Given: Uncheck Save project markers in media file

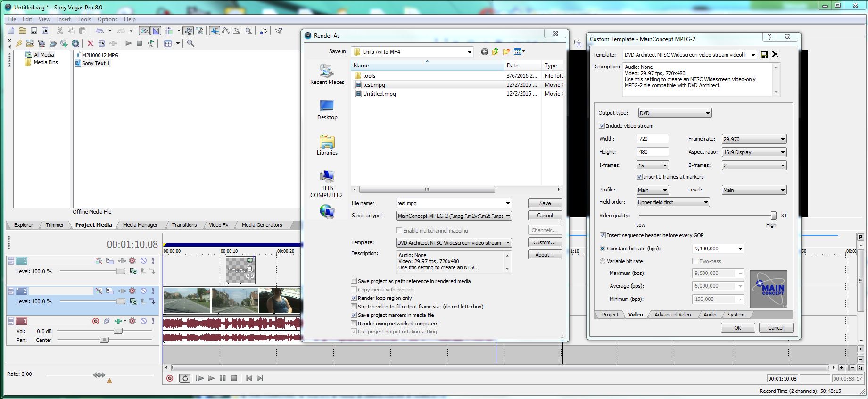Looking at the screenshot, I should pyautogui.click(x=354, y=315).
